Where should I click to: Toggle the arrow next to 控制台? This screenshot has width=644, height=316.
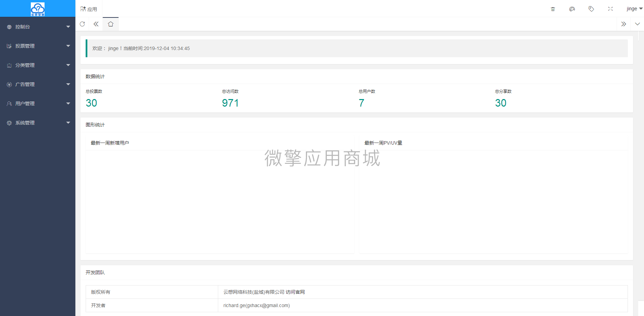68,27
